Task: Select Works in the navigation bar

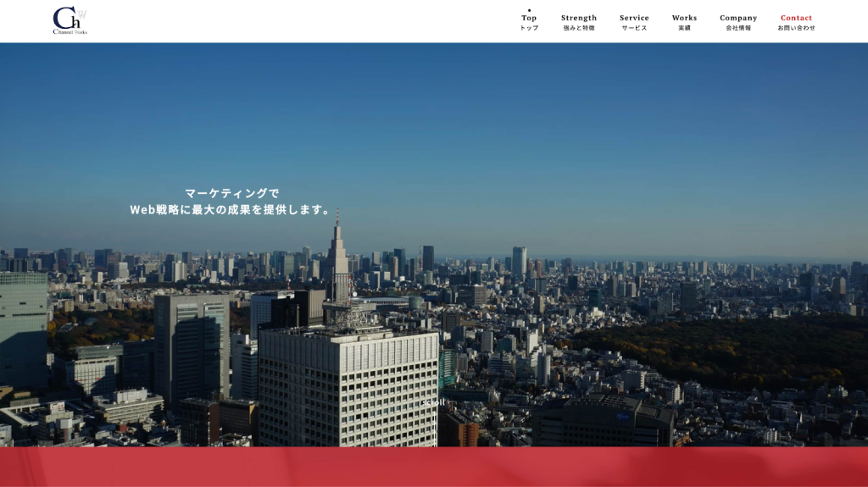Action: (684, 18)
